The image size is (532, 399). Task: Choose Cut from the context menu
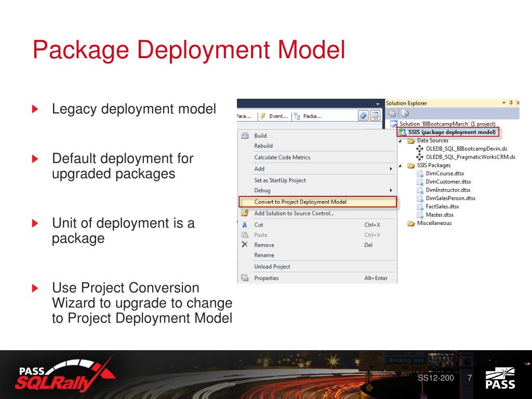[317, 224]
